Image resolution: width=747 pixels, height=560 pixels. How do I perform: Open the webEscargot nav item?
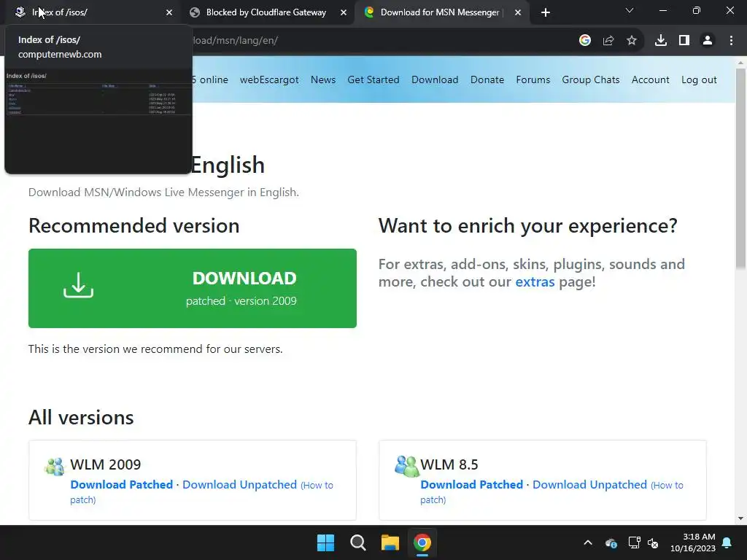point(269,80)
